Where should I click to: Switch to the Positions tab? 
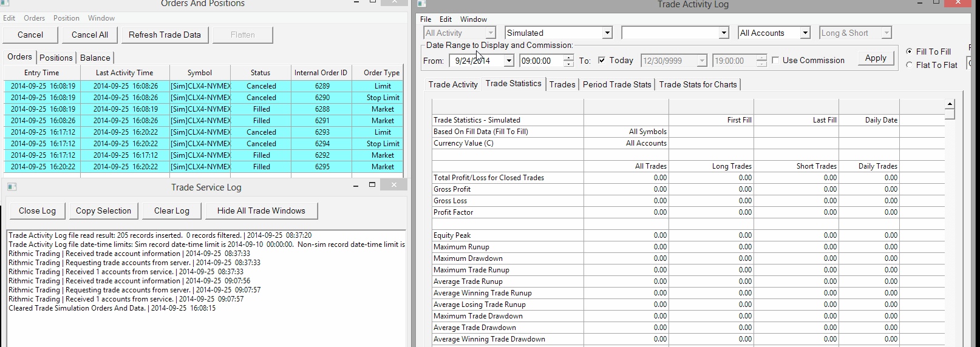[56, 58]
